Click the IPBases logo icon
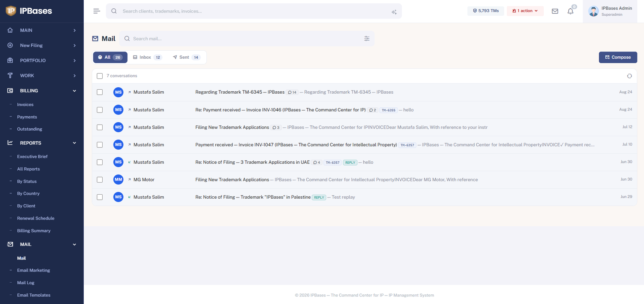Viewport: 644px width, 304px height. click(11, 11)
